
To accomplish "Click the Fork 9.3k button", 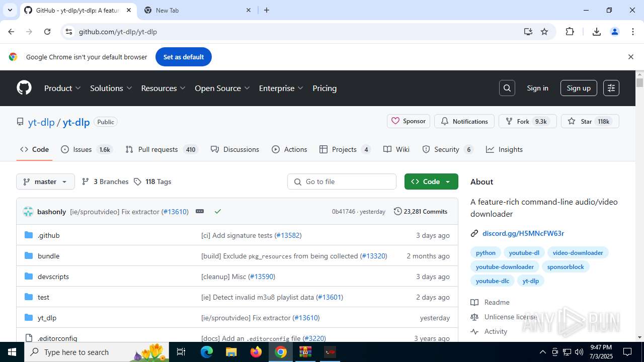I will 528,121.
